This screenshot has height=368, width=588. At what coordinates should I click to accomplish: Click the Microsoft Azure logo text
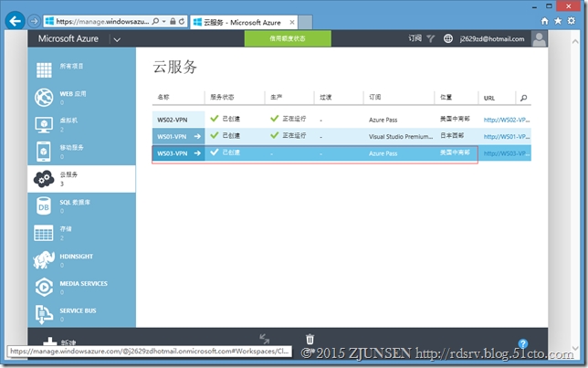[x=68, y=38]
